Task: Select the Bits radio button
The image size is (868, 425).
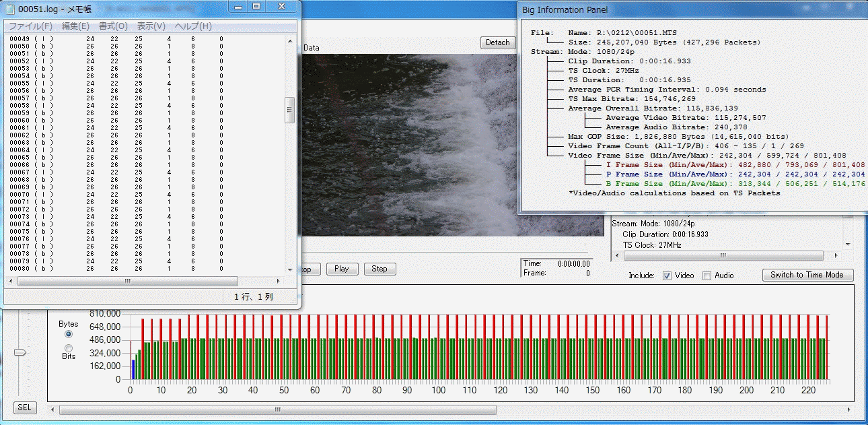Action: (x=68, y=348)
